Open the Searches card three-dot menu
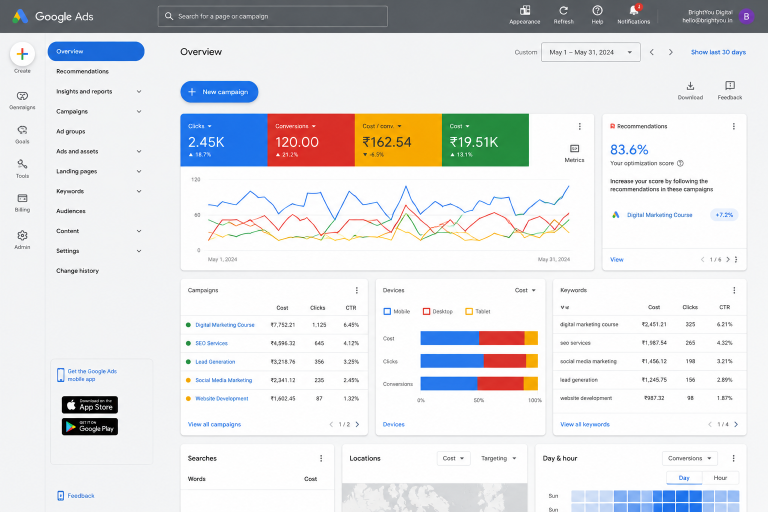The width and height of the screenshot is (768, 512). point(321,458)
